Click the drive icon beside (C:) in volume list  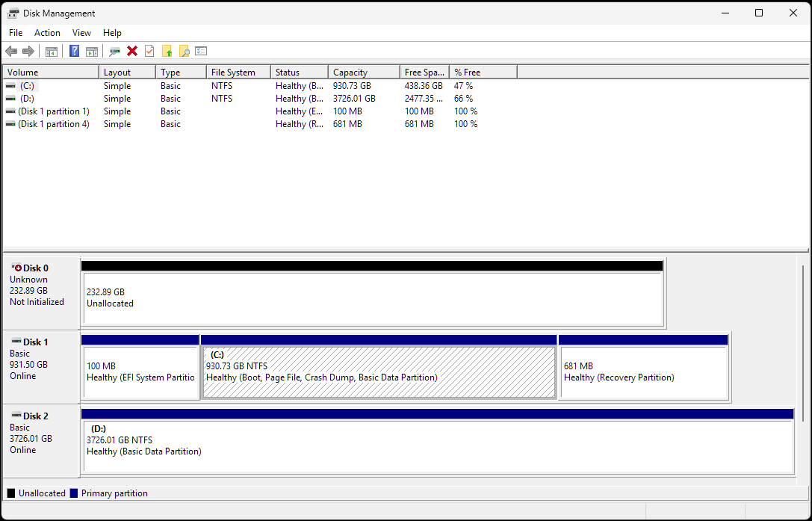[x=10, y=86]
